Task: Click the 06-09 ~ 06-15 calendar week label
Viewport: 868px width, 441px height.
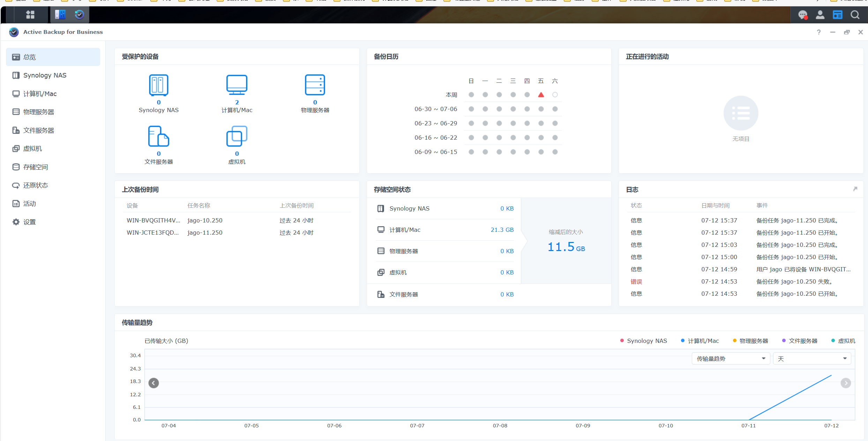Action: (436, 152)
